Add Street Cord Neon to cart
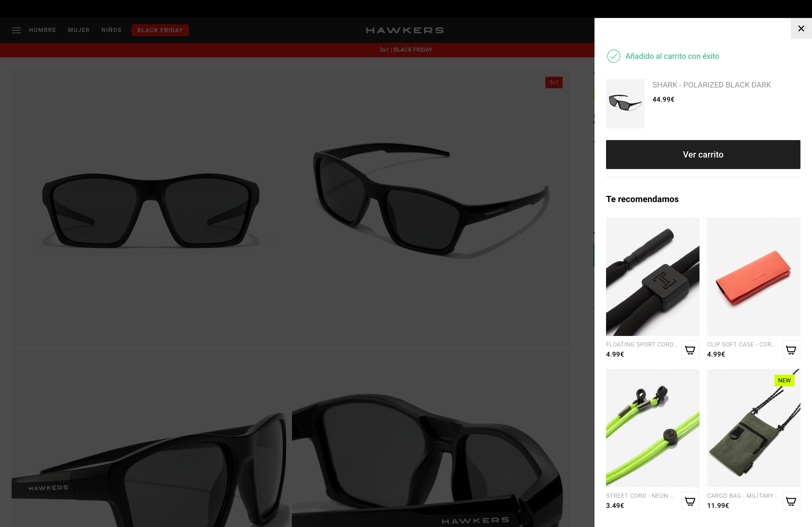 [690, 501]
